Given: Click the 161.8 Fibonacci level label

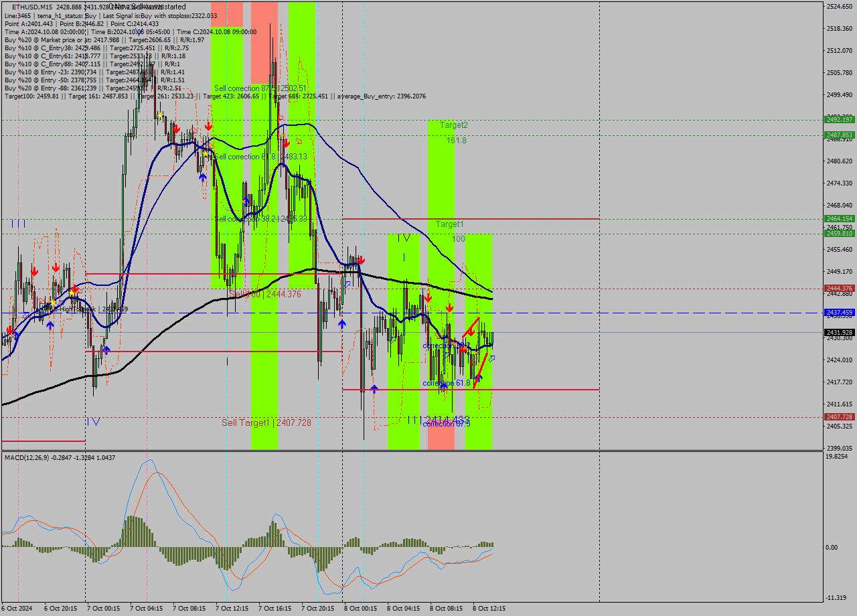Looking at the screenshot, I should (x=457, y=141).
